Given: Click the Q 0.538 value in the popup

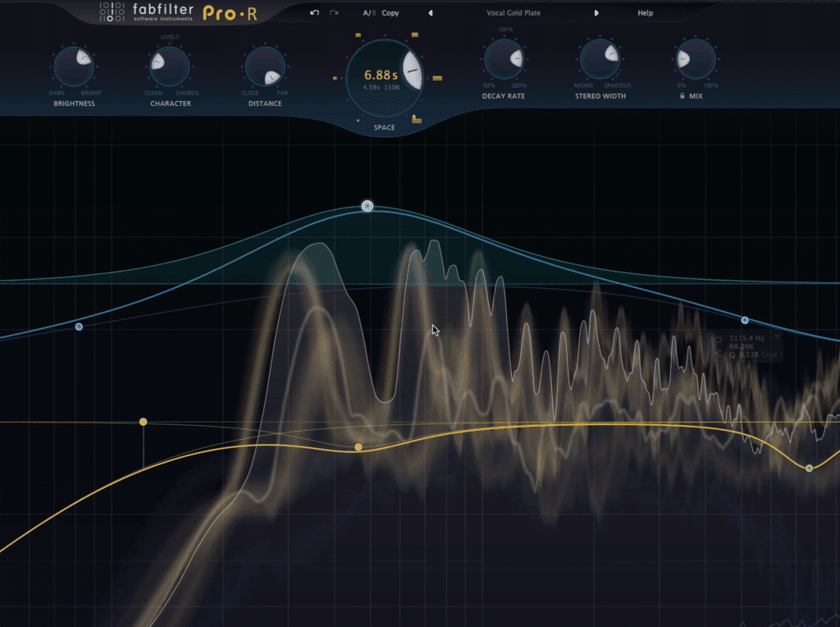Looking at the screenshot, I should tap(743, 355).
